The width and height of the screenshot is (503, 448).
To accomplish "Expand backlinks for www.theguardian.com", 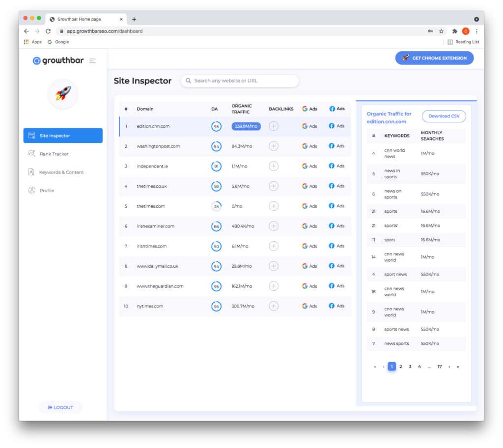I will click(273, 286).
